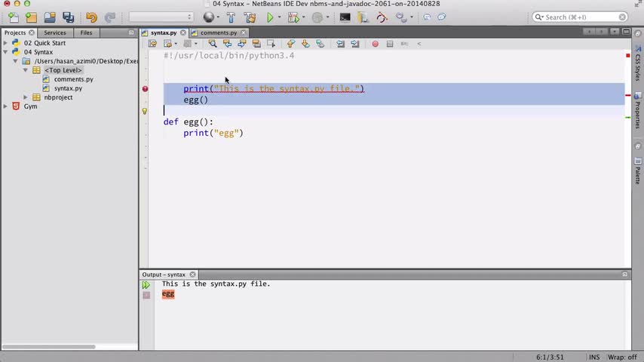This screenshot has width=644, height=362.
Task: Click Find Previous Occurrence icon
Action: click(x=227, y=44)
